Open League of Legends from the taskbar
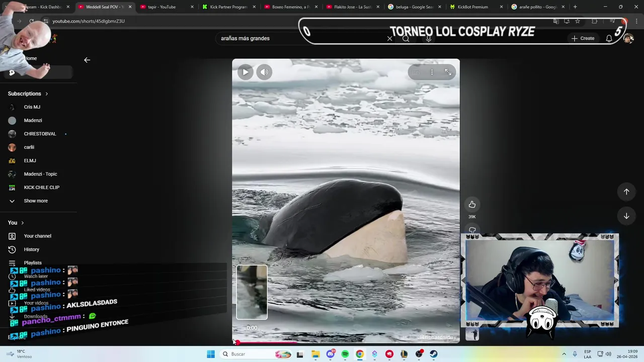The image size is (644, 362). pos(404,354)
